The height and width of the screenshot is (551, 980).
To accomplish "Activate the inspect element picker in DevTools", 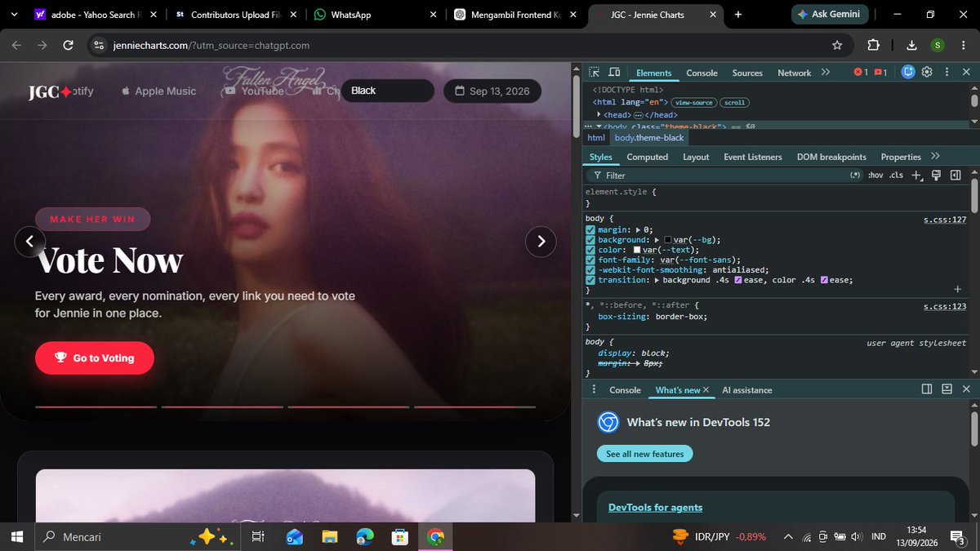I will [595, 72].
